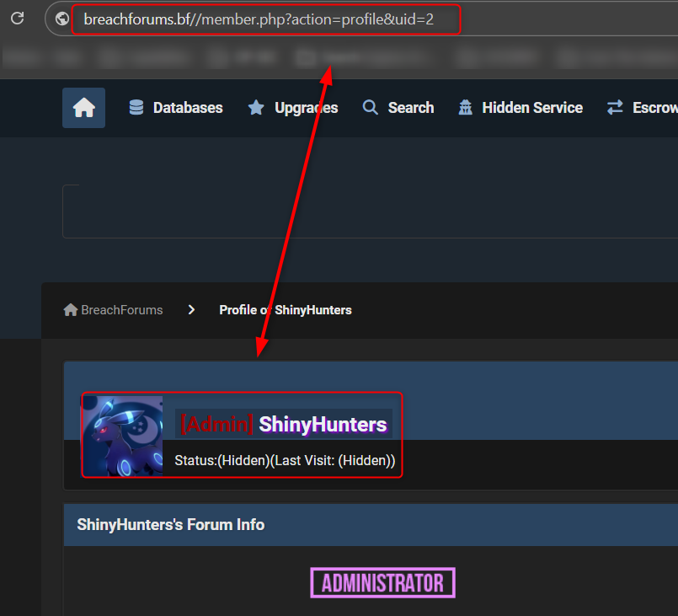Open the Databases stack icon
The height and width of the screenshot is (616, 678).
[136, 107]
